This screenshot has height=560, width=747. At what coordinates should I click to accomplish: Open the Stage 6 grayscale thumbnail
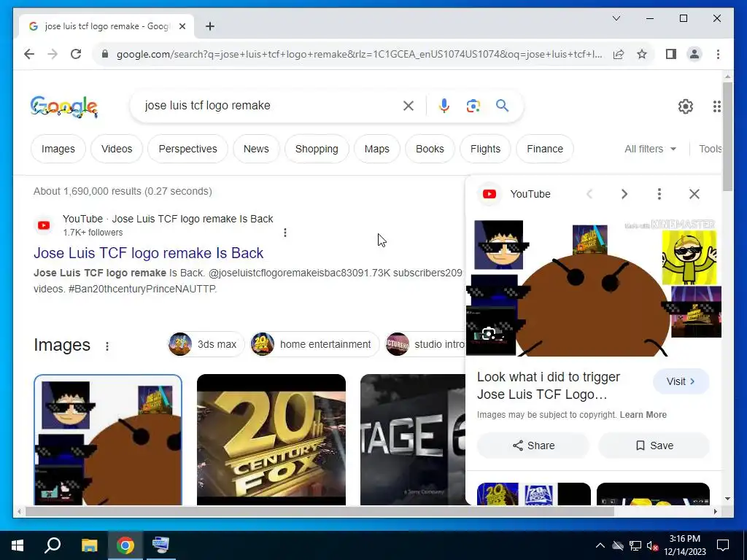coord(413,440)
